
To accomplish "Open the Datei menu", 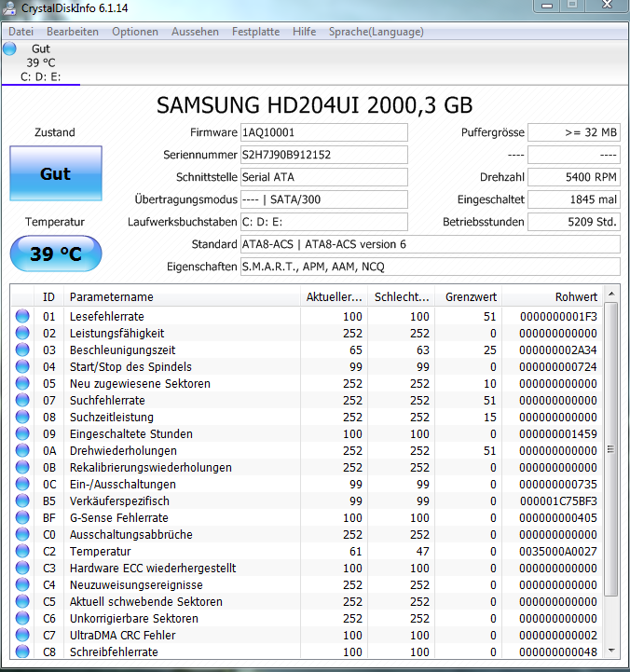I will 21,32.
